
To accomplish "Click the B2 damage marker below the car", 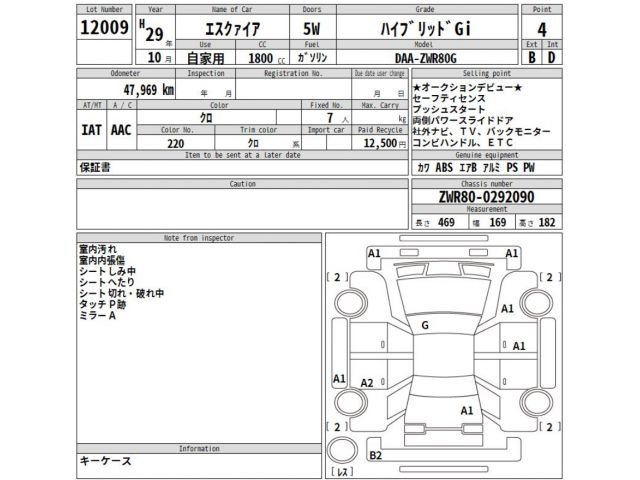I will tap(375, 456).
